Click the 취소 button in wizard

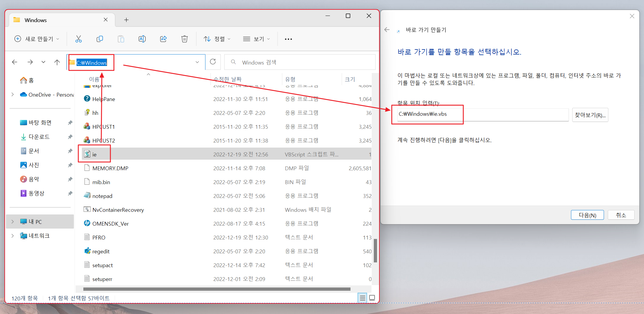click(x=621, y=215)
